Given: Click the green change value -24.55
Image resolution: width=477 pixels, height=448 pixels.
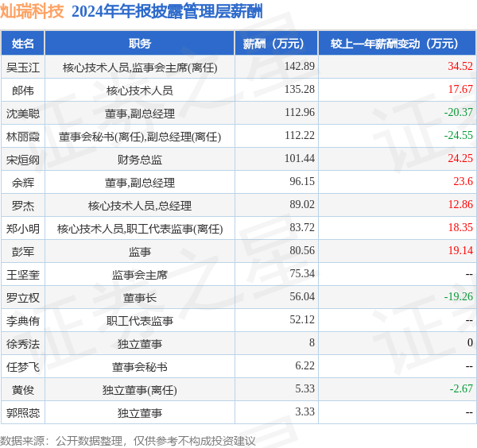Looking at the screenshot, I should tap(459, 135).
